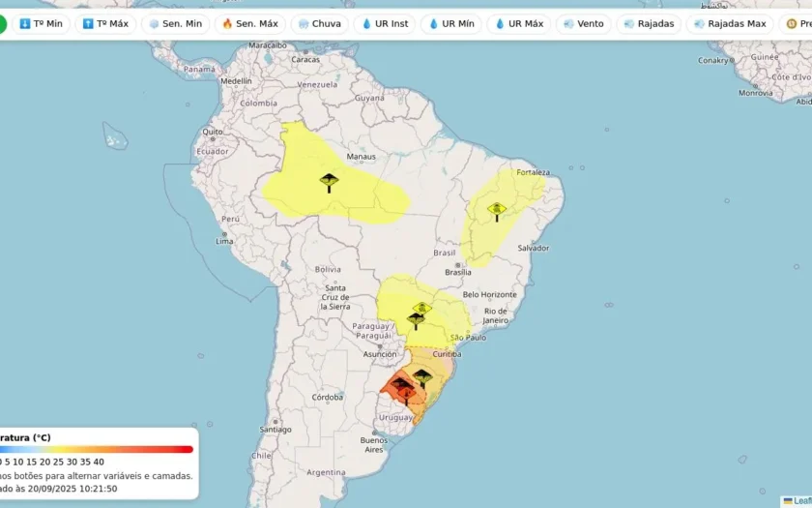Open the yellow diamond marker south of Fortaleza
Image resolution: width=812 pixels, height=508 pixels.
tap(497, 212)
